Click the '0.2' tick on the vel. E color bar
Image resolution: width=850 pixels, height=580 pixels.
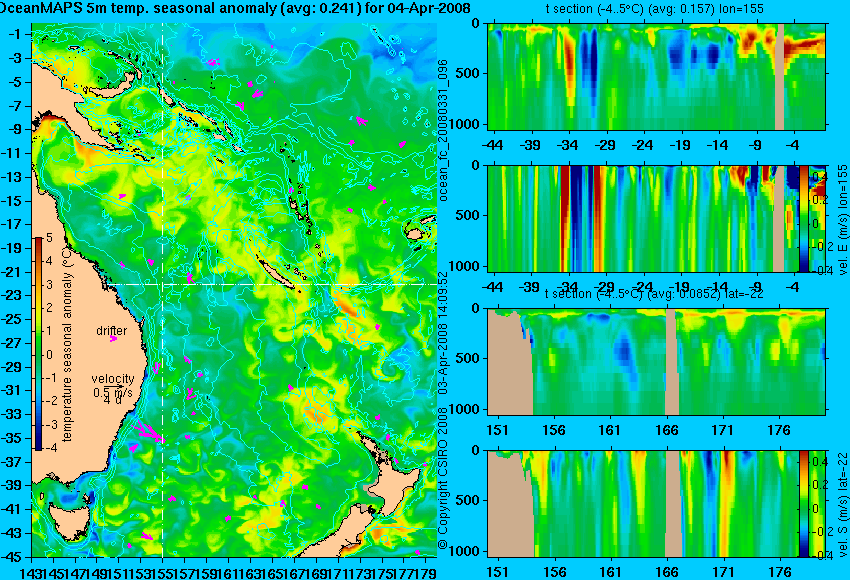[819, 200]
